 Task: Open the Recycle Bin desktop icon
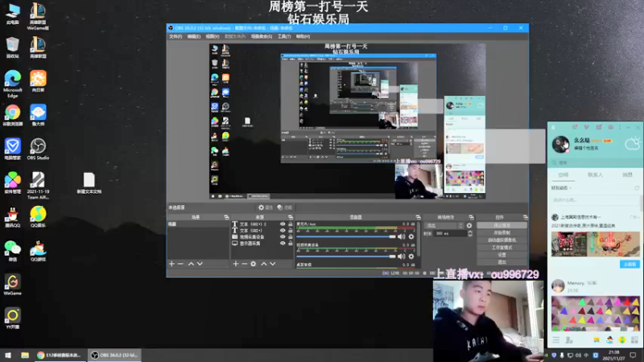point(12,47)
